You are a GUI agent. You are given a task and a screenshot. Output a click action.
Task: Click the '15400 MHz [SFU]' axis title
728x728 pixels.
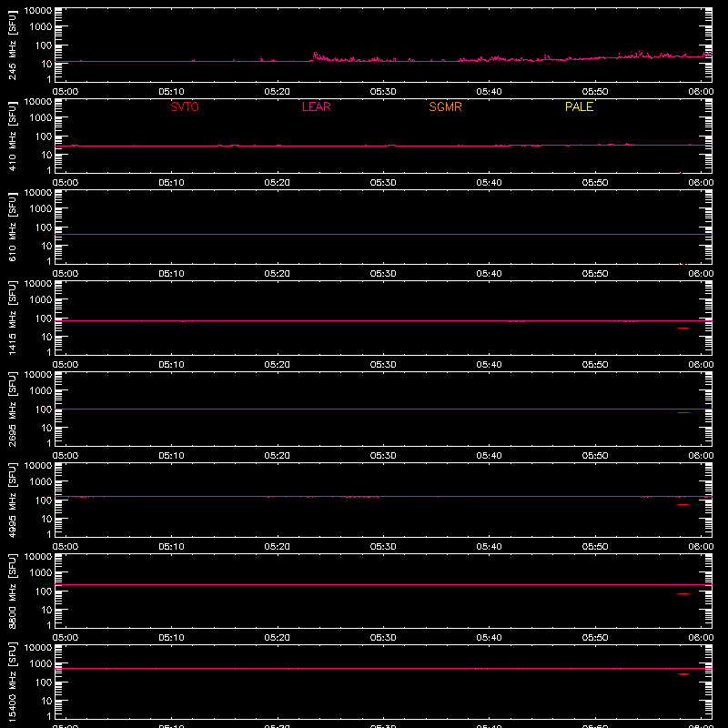pos(12,682)
